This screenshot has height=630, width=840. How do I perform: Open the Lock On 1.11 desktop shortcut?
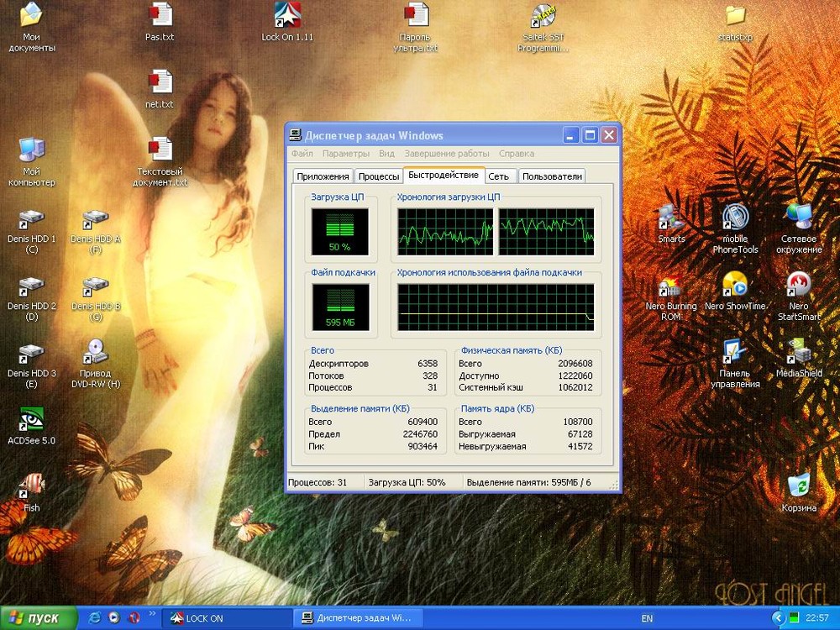286,16
